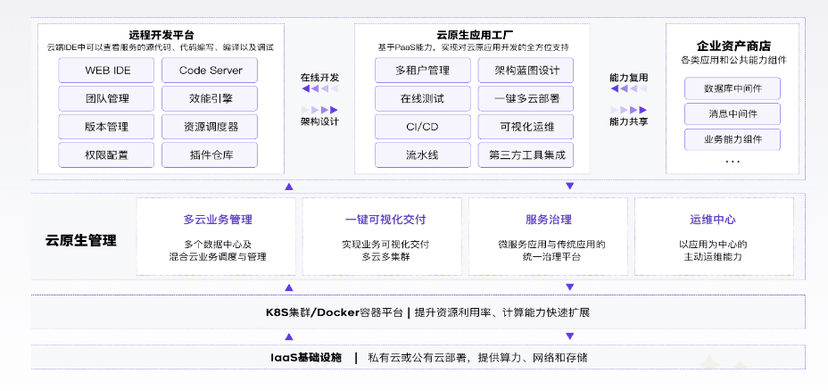Open the 服务治理 card
This screenshot has width=828, height=391.
pyautogui.click(x=548, y=236)
